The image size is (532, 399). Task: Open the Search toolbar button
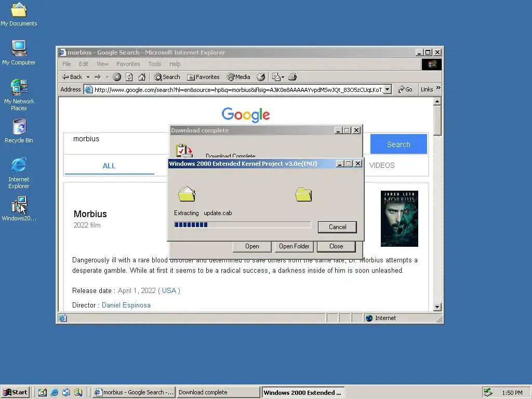[167, 77]
